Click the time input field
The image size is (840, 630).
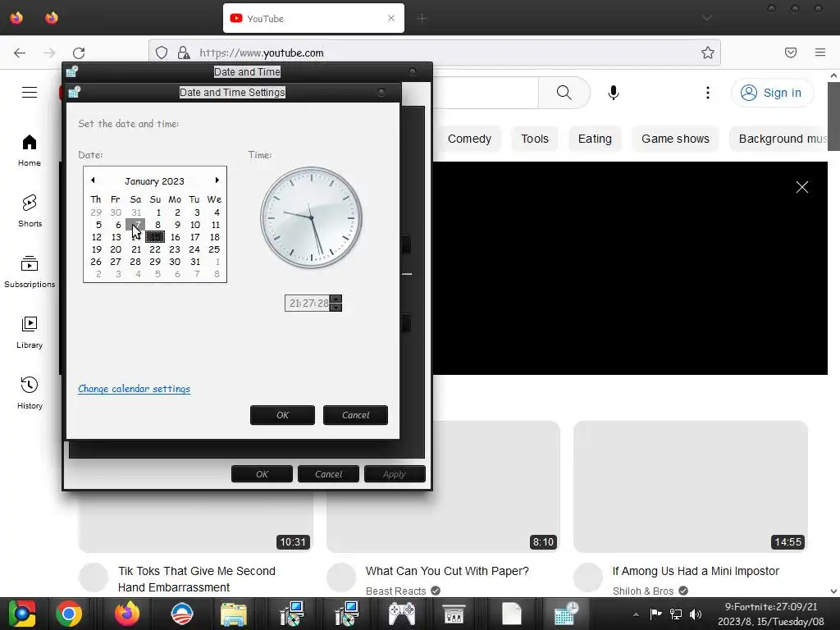308,304
